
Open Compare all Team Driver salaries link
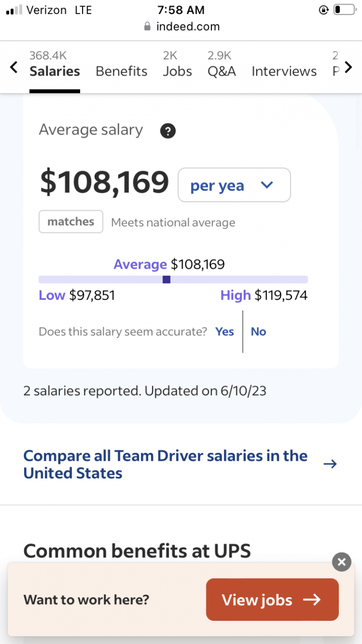165,464
